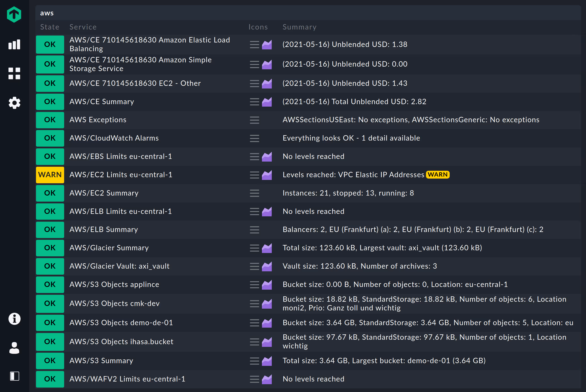The height and width of the screenshot is (392, 586).
Task: Expand action menu for AWS/ELB Summary
Action: 254,230
